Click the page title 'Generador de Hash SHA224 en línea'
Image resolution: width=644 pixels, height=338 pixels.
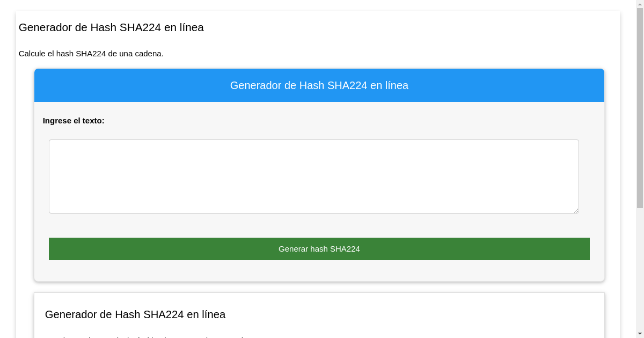(x=111, y=27)
